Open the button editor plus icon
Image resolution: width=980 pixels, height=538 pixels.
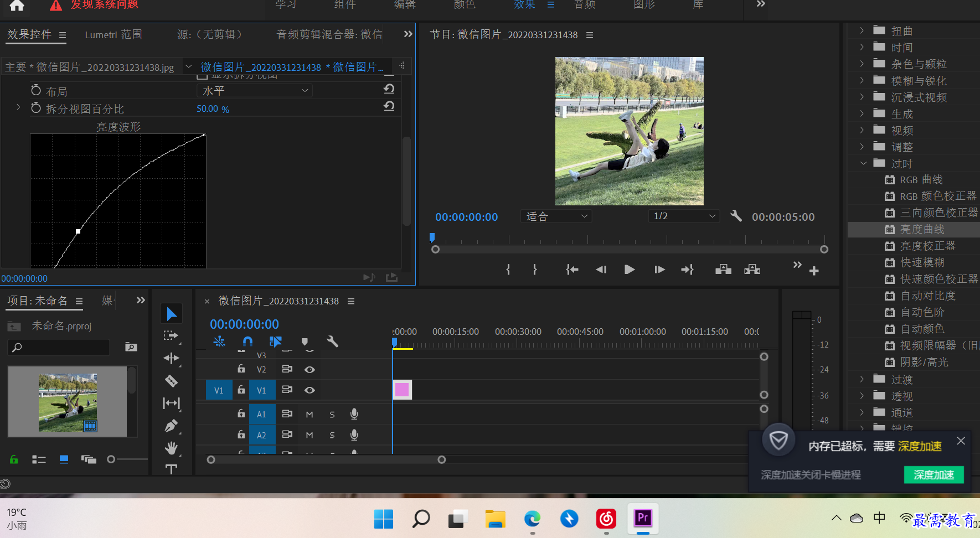click(x=814, y=271)
